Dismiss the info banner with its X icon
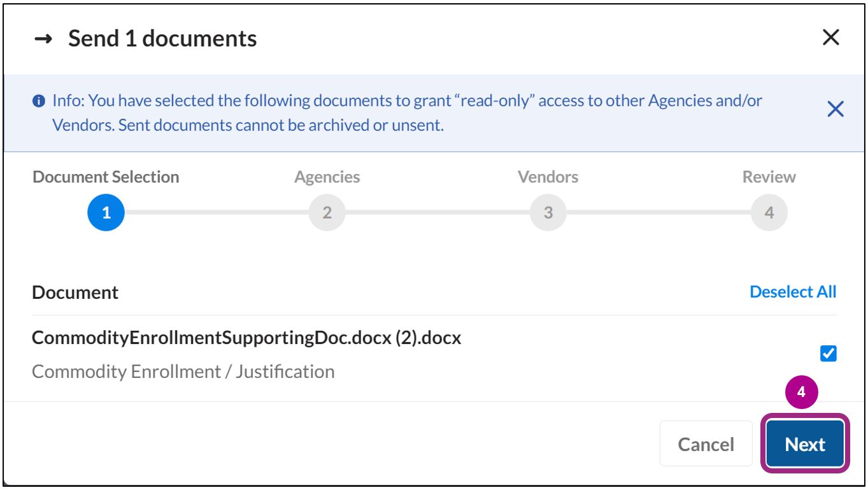Image resolution: width=868 pixels, height=490 pixels. click(x=835, y=109)
